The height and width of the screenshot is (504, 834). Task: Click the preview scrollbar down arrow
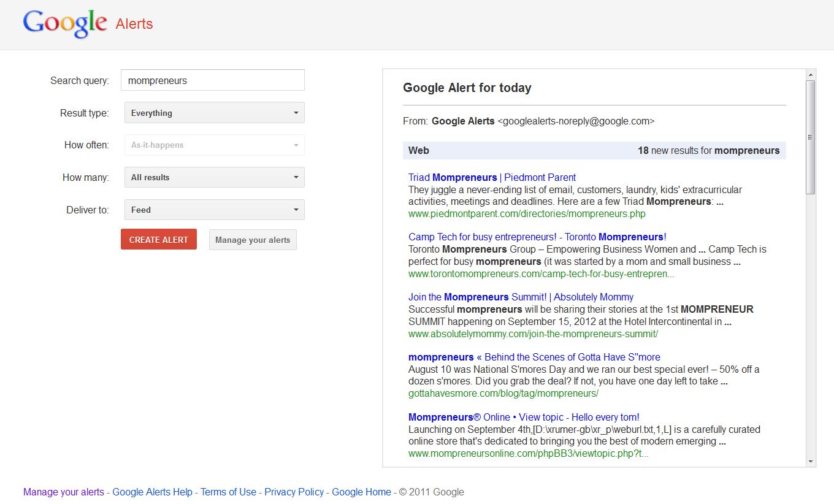pyautogui.click(x=811, y=462)
